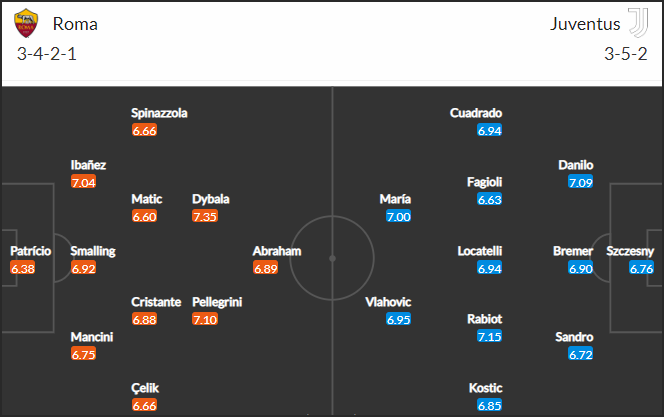Select Rabiot's 7.15 rating badge
This screenshot has width=664, height=417.
(x=490, y=336)
